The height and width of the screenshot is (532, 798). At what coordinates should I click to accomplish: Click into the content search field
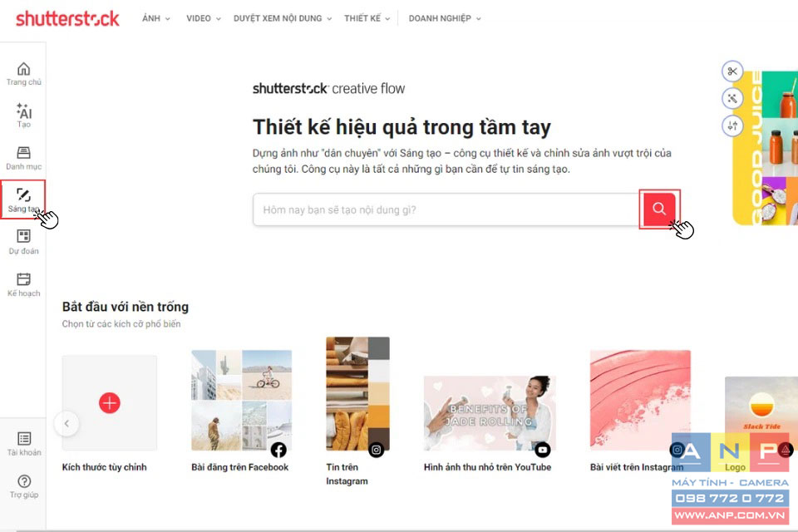(x=446, y=209)
